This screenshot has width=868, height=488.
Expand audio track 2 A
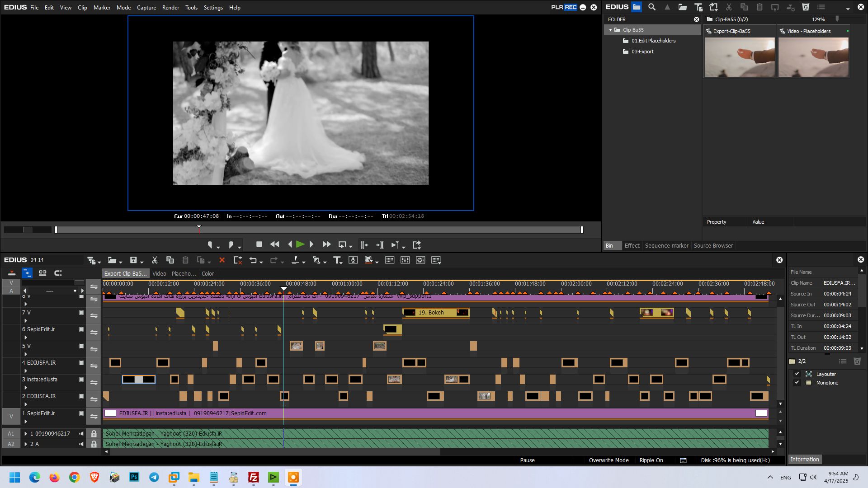26,444
